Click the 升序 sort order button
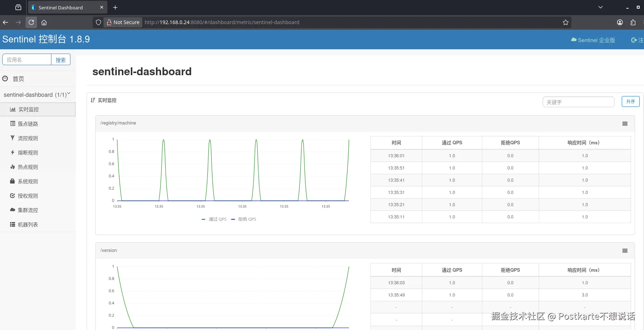Image resolution: width=644 pixels, height=330 pixels. [631, 102]
